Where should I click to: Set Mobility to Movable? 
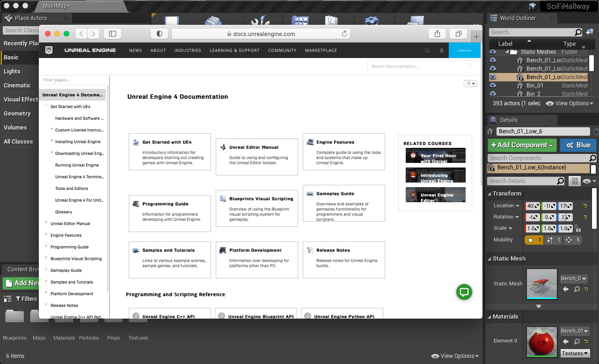tap(573, 240)
